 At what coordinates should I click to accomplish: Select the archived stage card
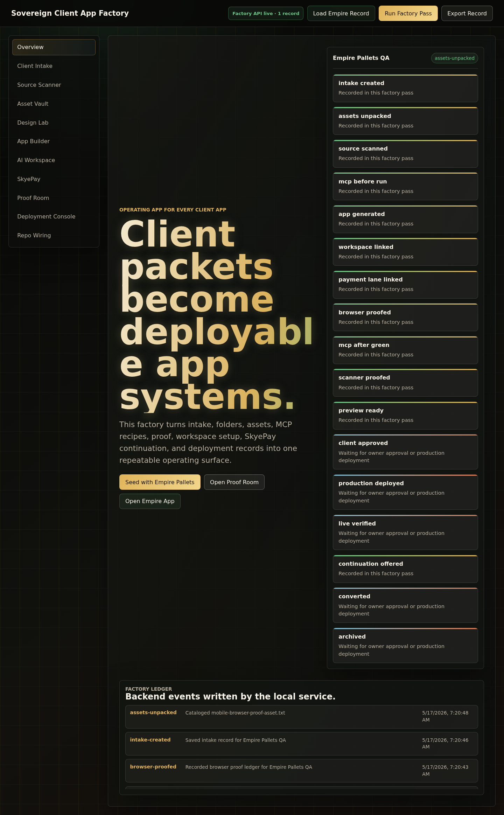(405, 646)
